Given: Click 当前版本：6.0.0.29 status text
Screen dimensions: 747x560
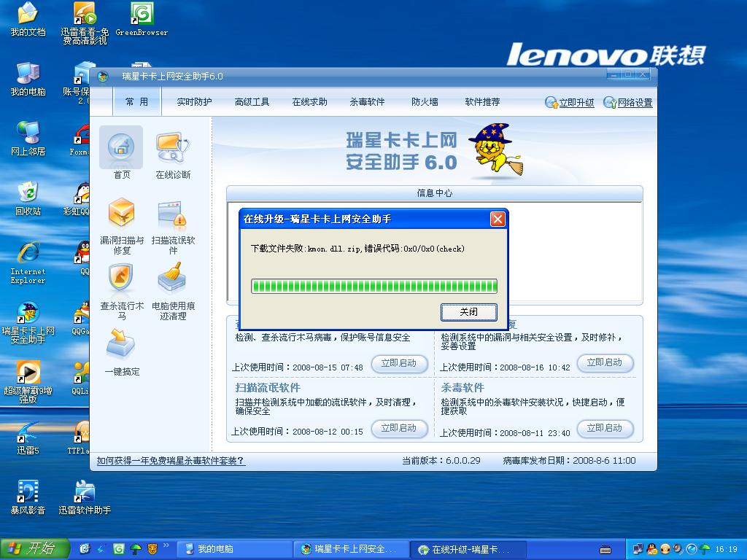Looking at the screenshot, I should coord(441,461).
